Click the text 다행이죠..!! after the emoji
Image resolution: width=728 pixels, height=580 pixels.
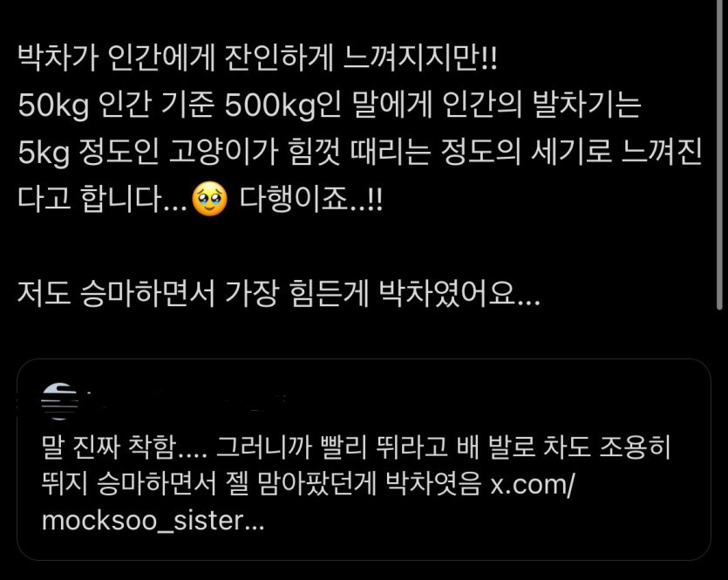coord(311,199)
